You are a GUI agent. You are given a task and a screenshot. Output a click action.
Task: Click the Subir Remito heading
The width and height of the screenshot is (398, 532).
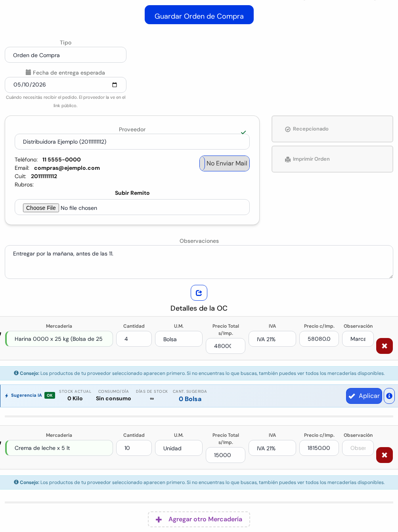[x=132, y=193]
